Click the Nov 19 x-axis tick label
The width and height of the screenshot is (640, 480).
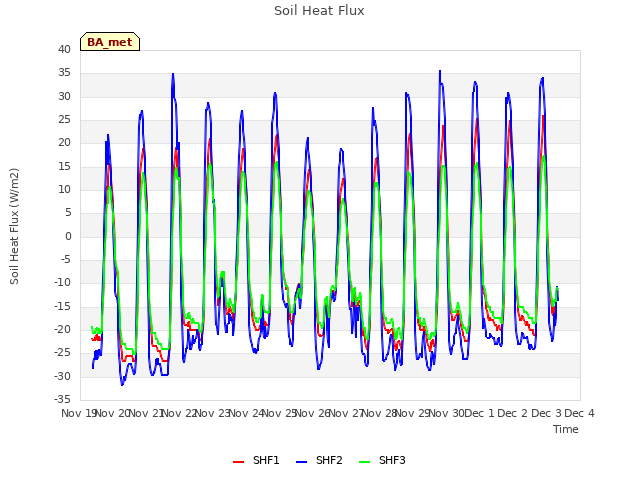(x=79, y=413)
